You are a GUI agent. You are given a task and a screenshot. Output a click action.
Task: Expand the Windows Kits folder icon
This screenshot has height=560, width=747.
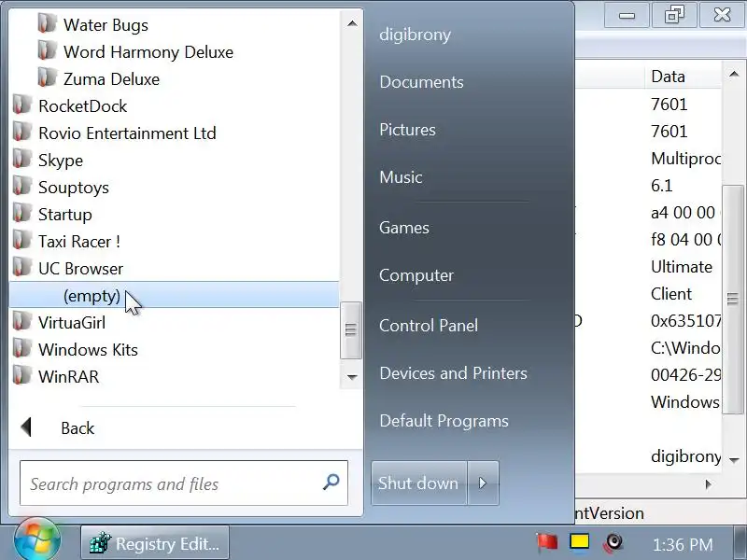[x=21, y=348]
